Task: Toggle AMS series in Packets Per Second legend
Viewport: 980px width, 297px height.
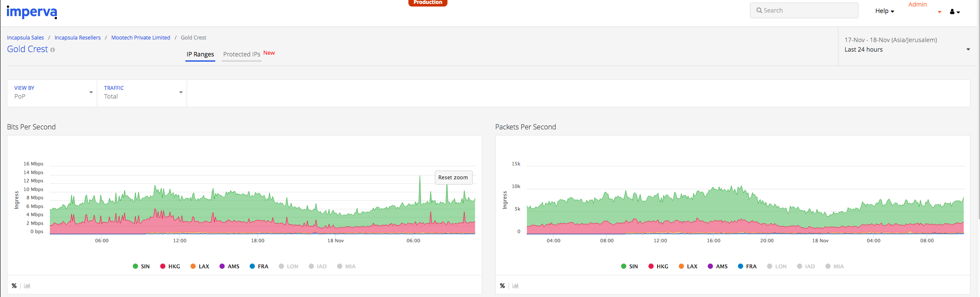Action: tap(717, 266)
